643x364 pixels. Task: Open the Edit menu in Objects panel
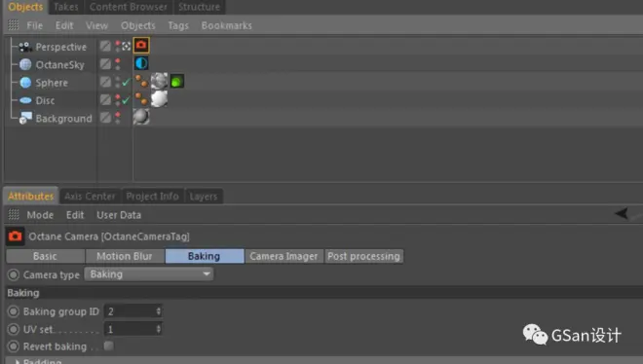coord(64,25)
